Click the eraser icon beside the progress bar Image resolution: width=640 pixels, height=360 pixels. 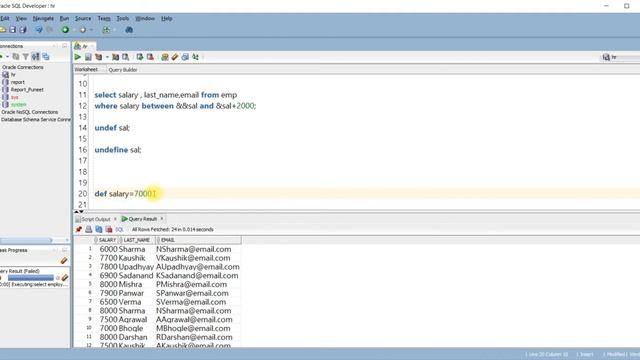point(64,278)
